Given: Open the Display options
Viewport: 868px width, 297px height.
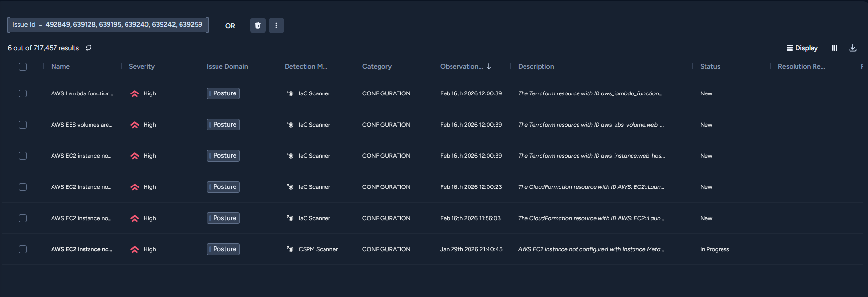Looking at the screenshot, I should click(802, 48).
